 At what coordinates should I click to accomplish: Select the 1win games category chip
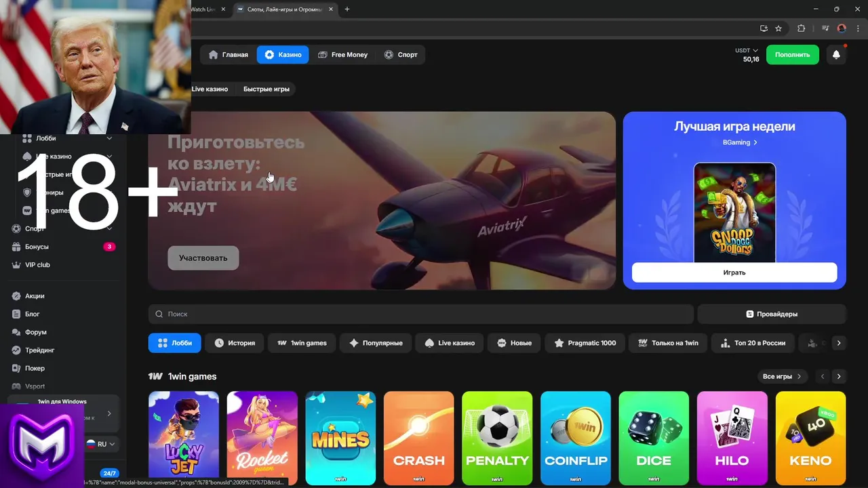(302, 343)
